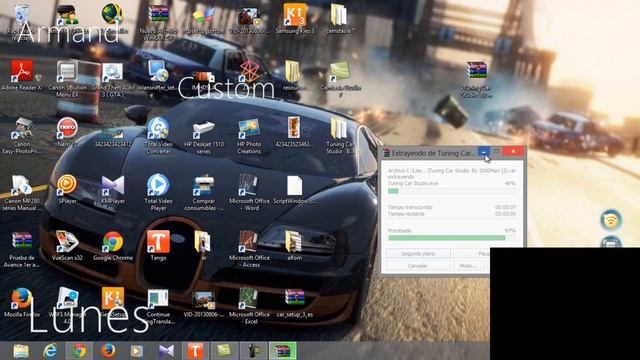This screenshot has height=360, width=640.
Task: Click the round Wi-Fi gadget icon
Action: point(611,220)
